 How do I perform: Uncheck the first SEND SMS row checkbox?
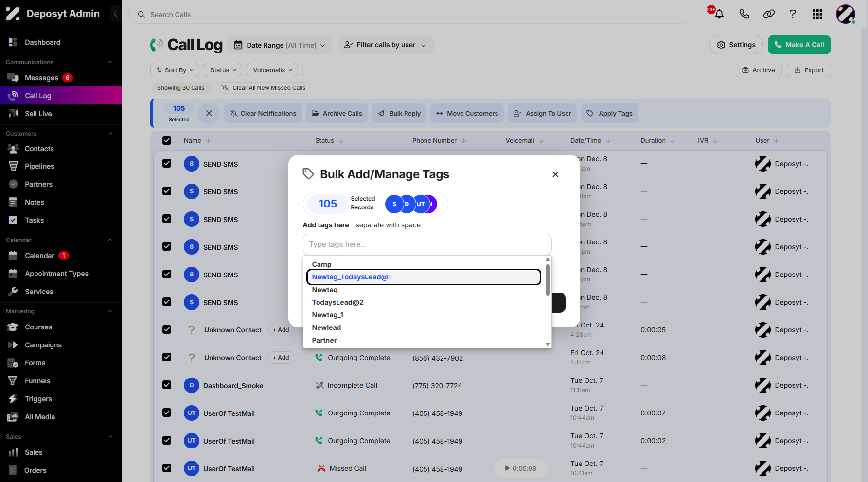click(x=167, y=163)
